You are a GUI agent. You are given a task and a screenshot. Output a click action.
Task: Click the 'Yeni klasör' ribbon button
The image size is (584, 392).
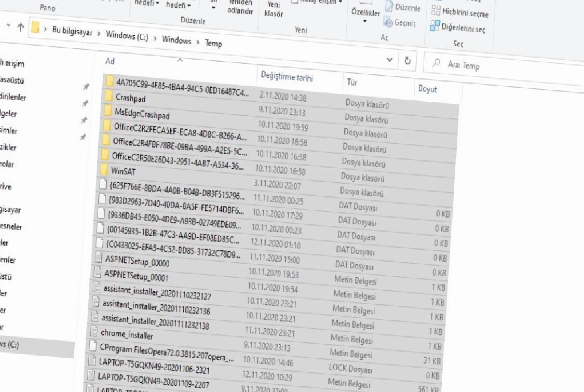[x=274, y=9]
